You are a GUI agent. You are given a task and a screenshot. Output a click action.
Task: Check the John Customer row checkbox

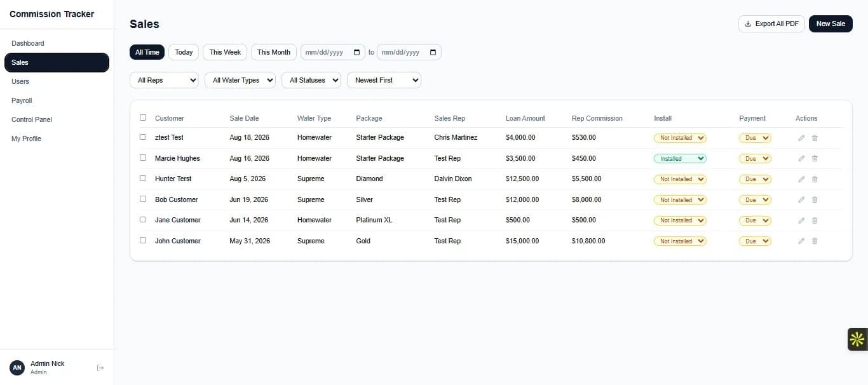[143, 240]
